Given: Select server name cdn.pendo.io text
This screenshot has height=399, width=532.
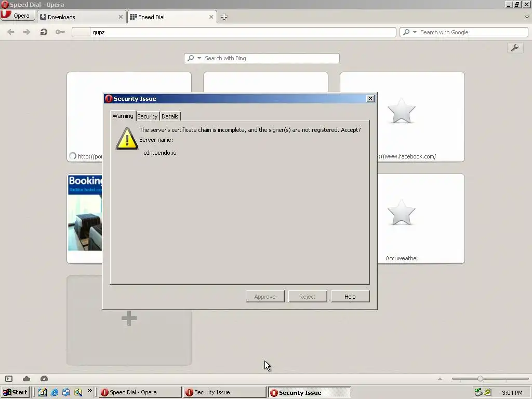Looking at the screenshot, I should (160, 153).
